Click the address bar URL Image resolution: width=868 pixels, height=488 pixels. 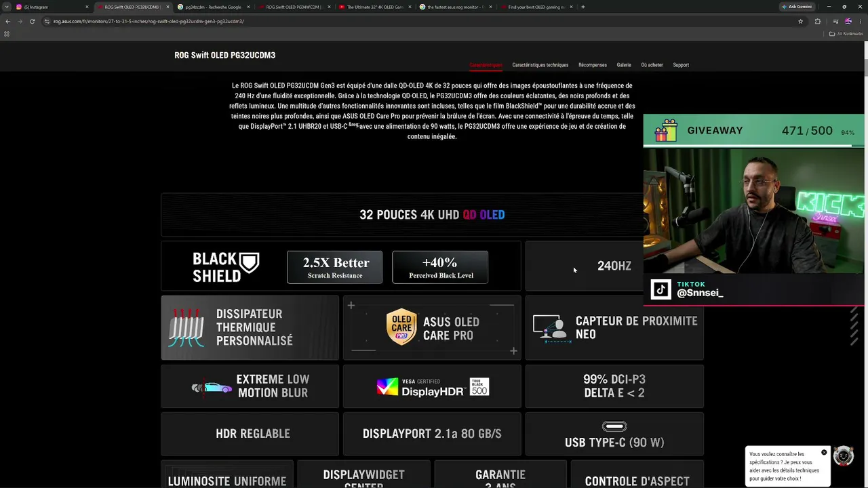(149, 21)
